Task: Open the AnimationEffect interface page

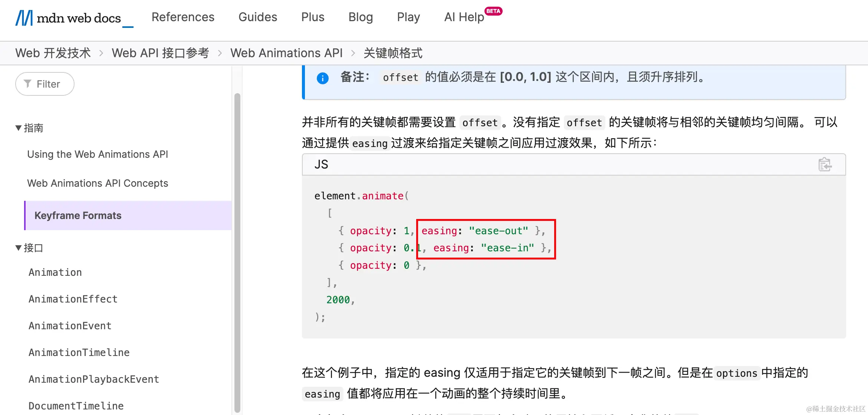Action: coord(73,299)
